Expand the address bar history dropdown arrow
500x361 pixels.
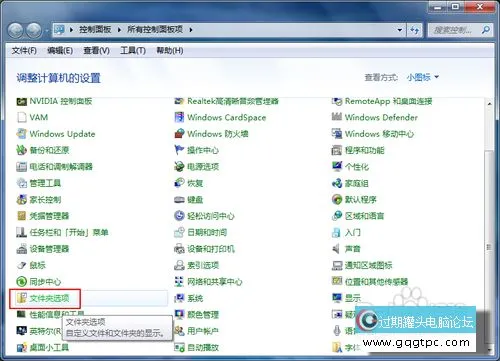(x=400, y=30)
